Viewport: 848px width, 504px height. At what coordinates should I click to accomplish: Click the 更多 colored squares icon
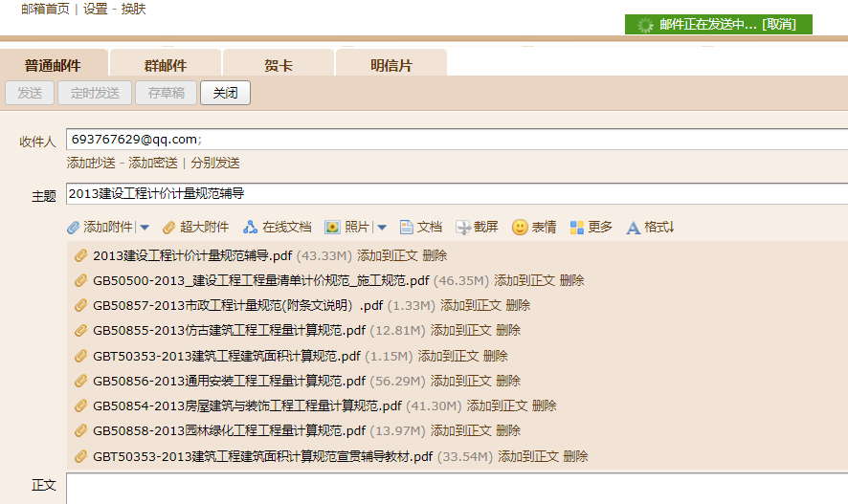coord(577,228)
